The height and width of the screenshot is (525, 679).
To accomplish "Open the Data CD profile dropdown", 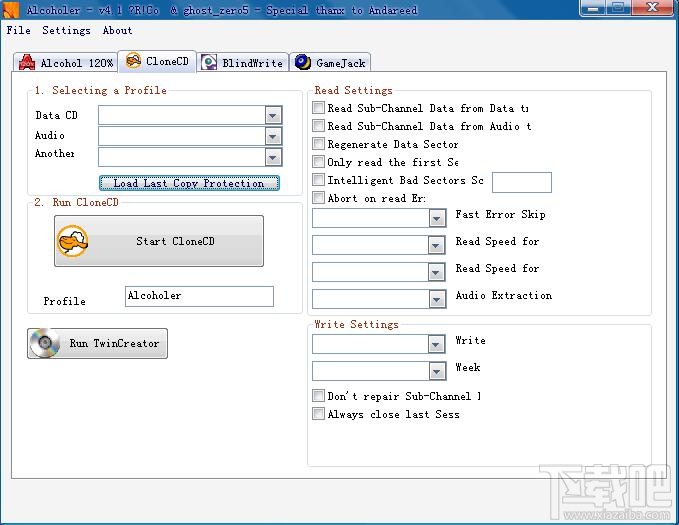I will point(273,115).
